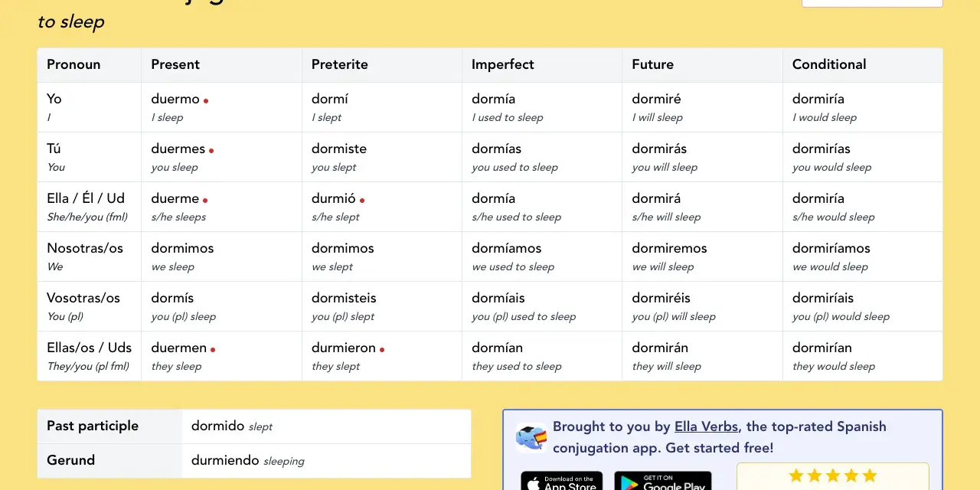This screenshot has height=490, width=980.
Task: Select the Tú pronoun row label
Action: 54,149
